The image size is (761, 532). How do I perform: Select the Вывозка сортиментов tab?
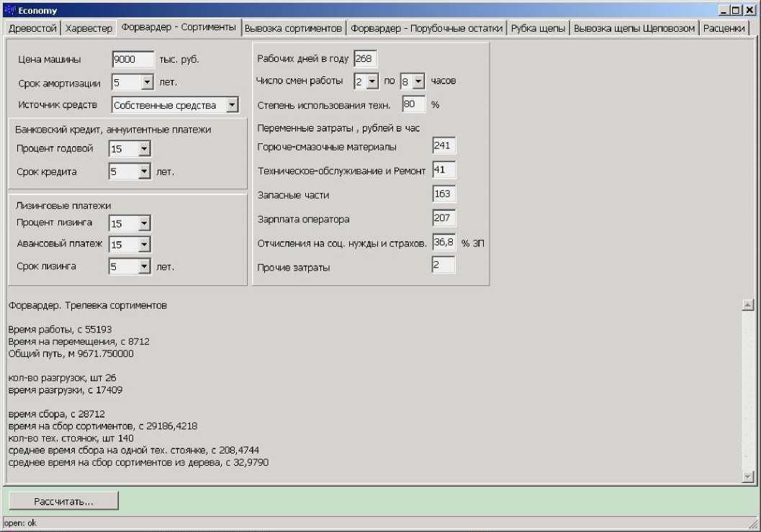293,28
